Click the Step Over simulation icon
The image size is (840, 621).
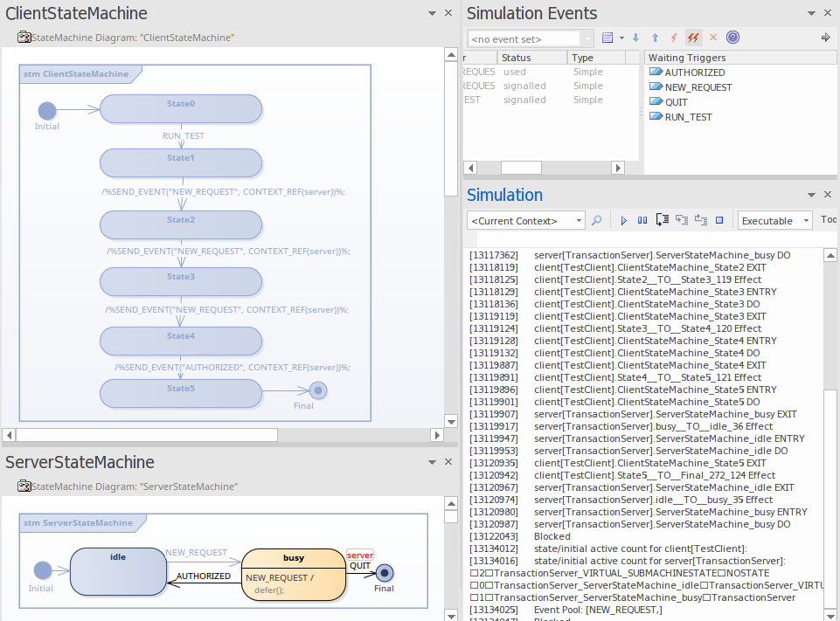681,221
